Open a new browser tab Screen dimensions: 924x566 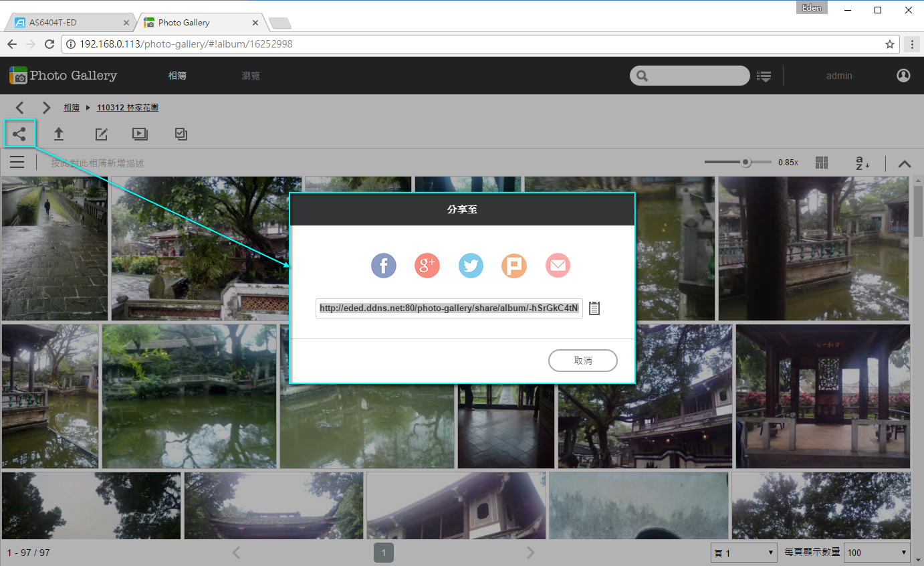279,23
